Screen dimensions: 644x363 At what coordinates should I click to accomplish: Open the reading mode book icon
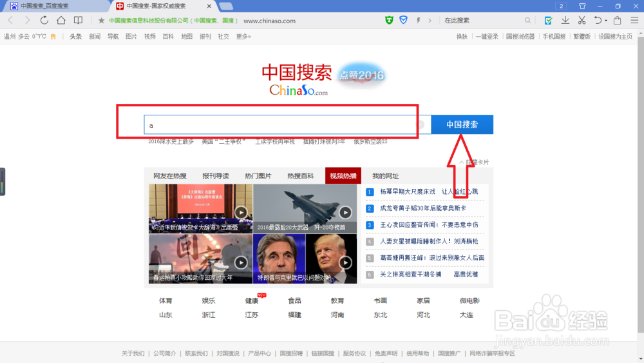(x=78, y=20)
